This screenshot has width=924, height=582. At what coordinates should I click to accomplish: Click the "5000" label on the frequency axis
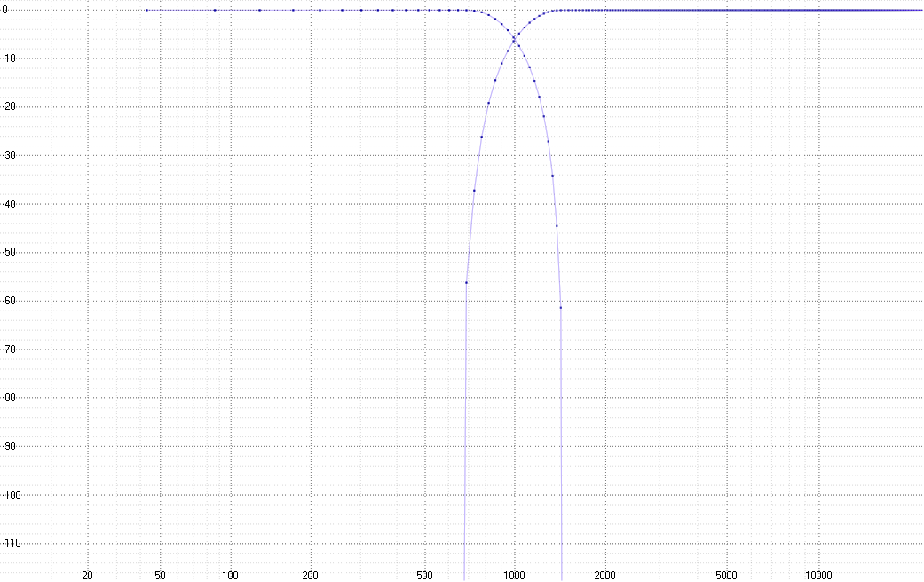[727, 576]
